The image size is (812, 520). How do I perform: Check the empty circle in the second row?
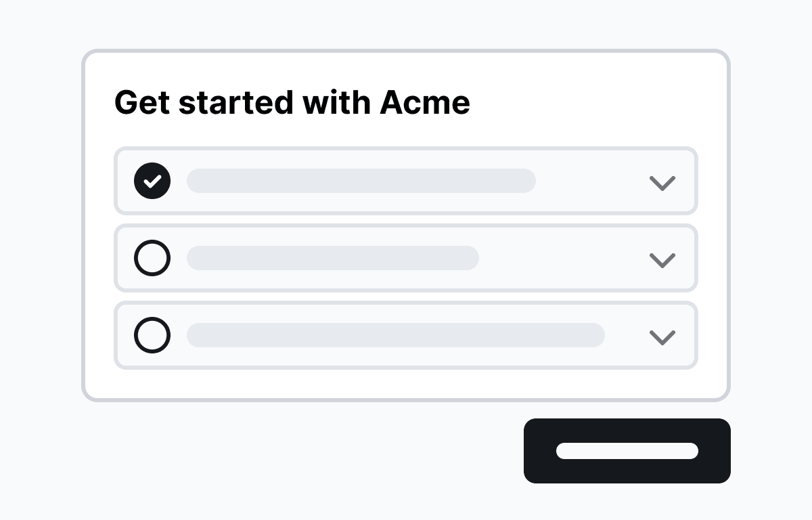point(152,258)
